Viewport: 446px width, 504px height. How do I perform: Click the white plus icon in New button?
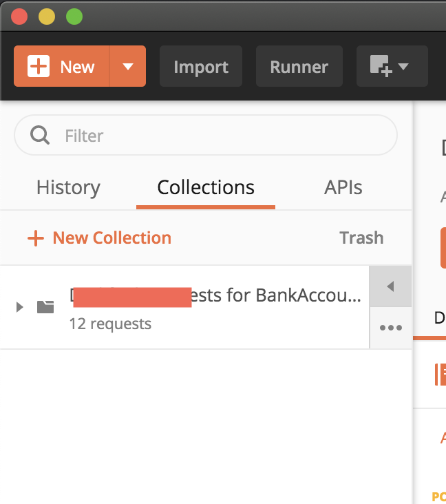(x=39, y=66)
